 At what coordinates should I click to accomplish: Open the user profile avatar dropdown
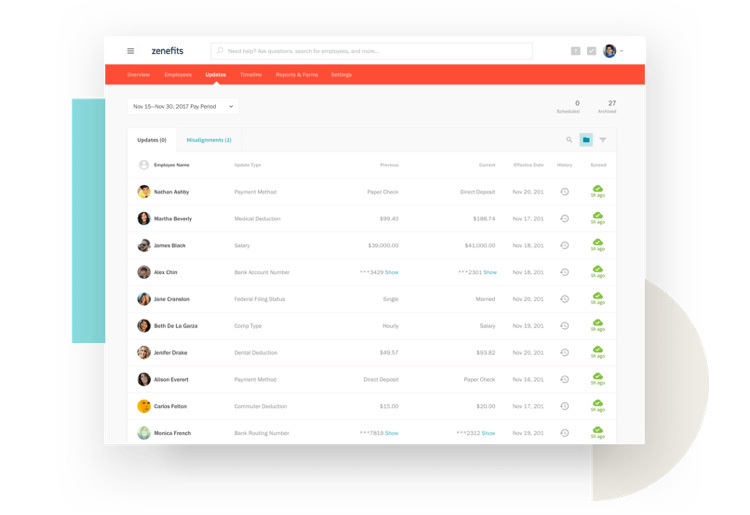point(612,51)
